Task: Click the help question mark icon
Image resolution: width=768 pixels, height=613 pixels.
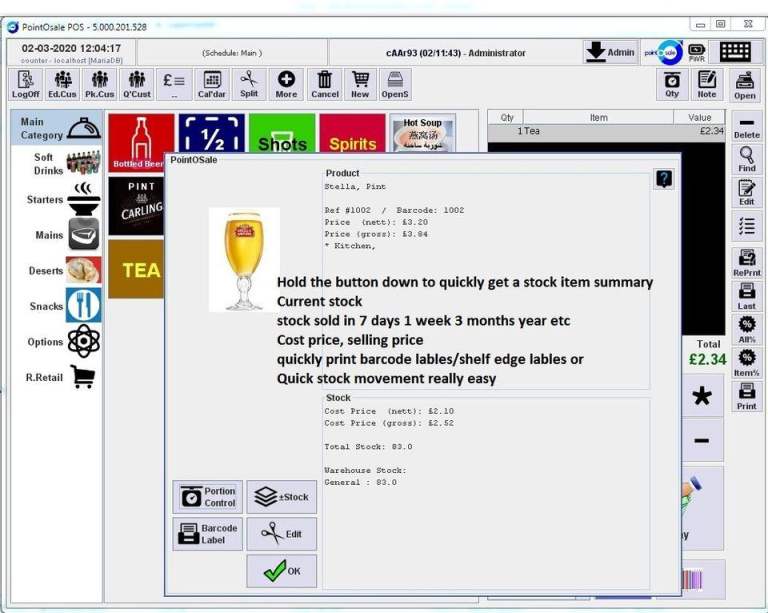Action: click(664, 179)
